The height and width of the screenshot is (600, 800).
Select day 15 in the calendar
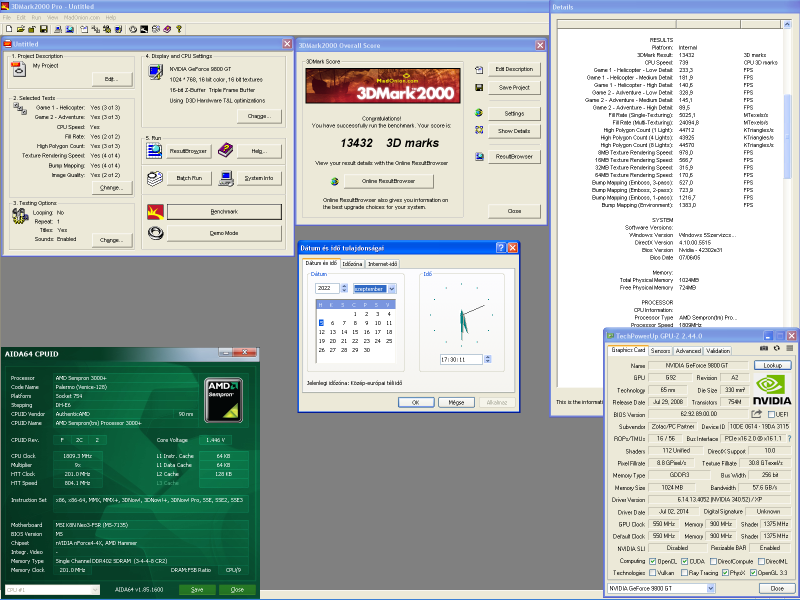point(355,332)
